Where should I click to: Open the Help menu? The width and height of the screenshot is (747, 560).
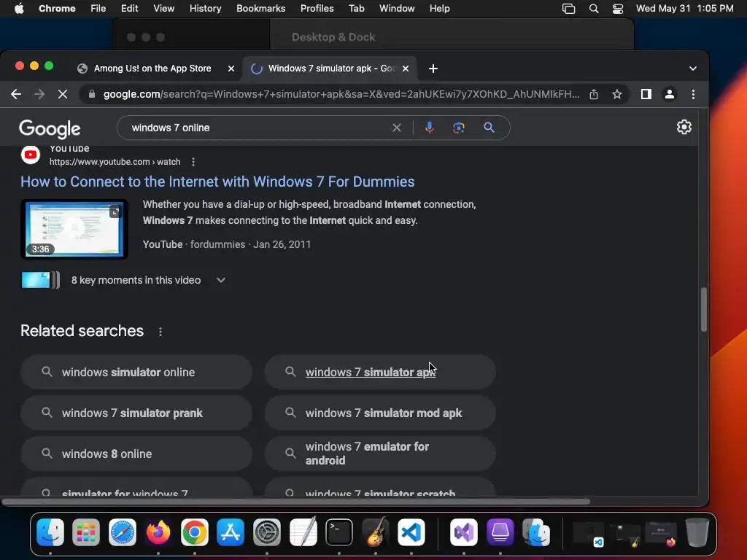[x=439, y=9]
